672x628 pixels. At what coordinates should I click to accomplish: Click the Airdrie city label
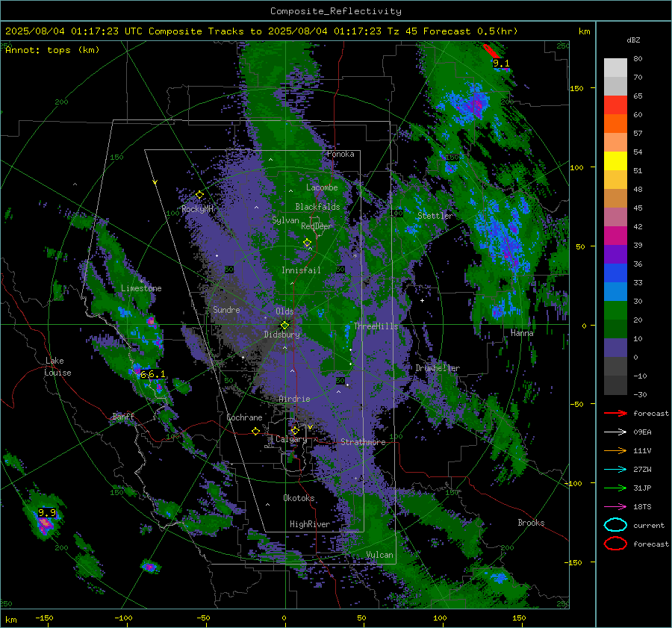(294, 399)
